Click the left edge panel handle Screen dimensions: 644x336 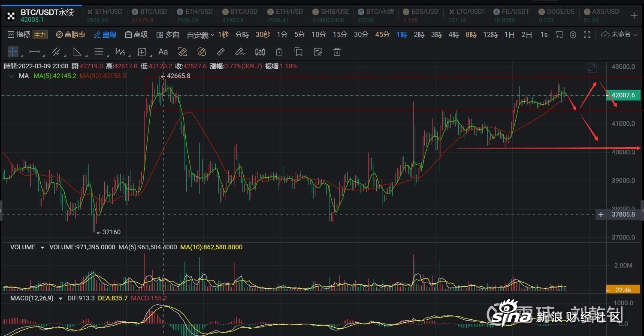(x=1, y=212)
